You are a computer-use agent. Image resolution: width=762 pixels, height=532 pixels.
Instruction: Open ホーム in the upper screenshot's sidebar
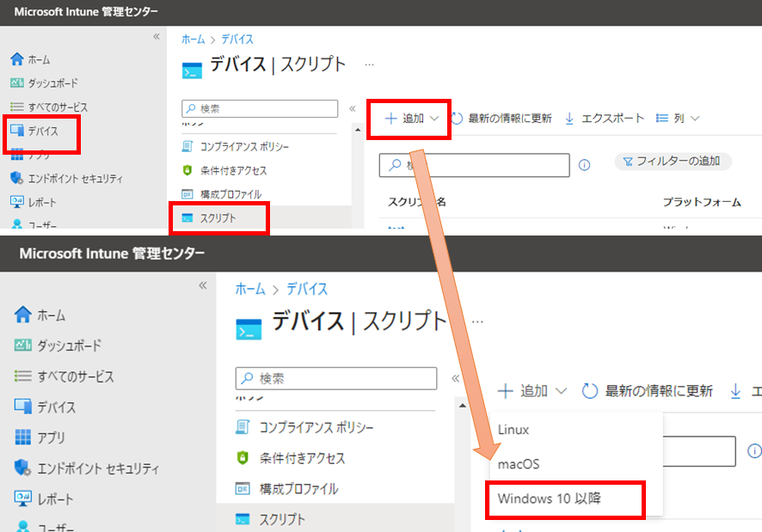(x=30, y=60)
